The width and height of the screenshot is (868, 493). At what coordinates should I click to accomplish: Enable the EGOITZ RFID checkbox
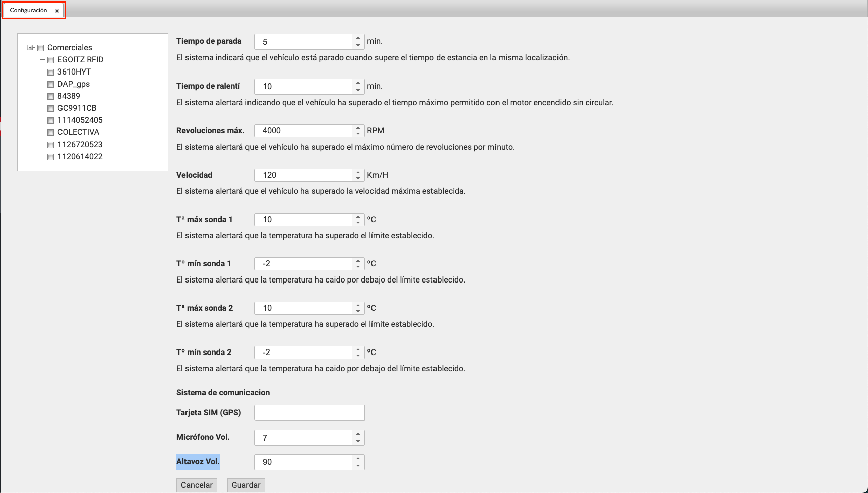click(x=50, y=60)
